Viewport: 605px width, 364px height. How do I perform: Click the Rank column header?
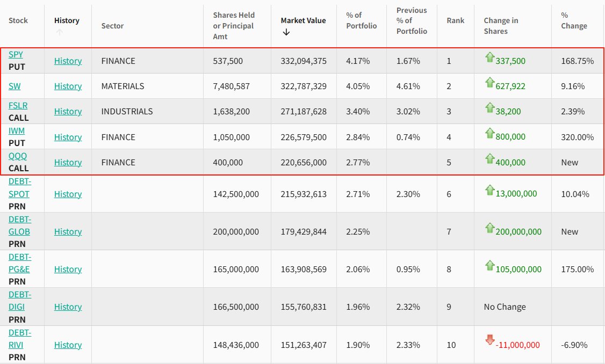455,20
